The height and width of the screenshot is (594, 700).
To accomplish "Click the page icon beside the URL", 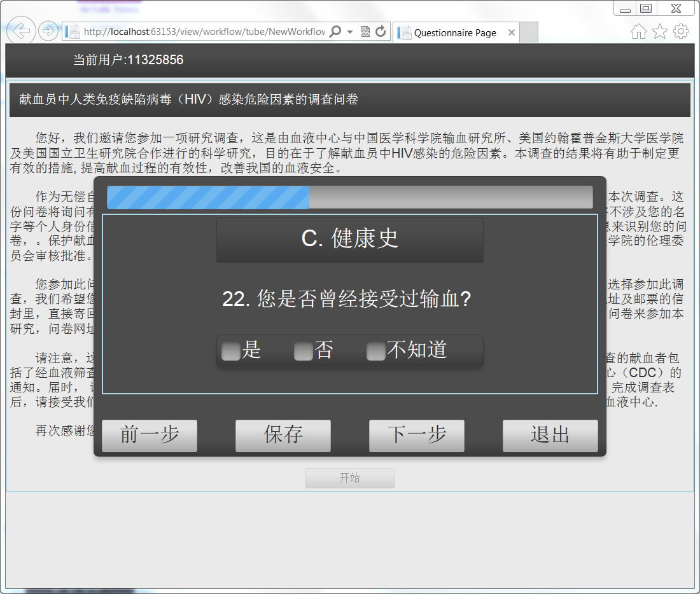I will click(x=72, y=32).
